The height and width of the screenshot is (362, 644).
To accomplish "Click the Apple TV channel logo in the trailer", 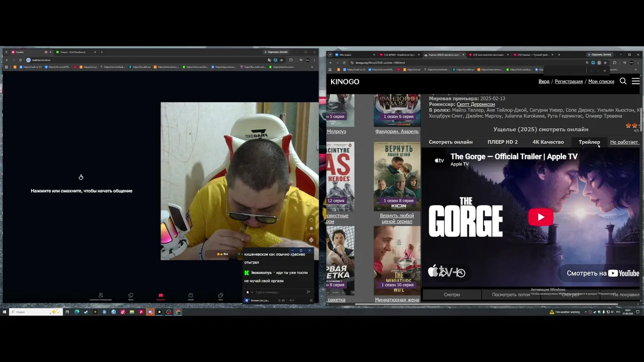I will pos(439,160).
